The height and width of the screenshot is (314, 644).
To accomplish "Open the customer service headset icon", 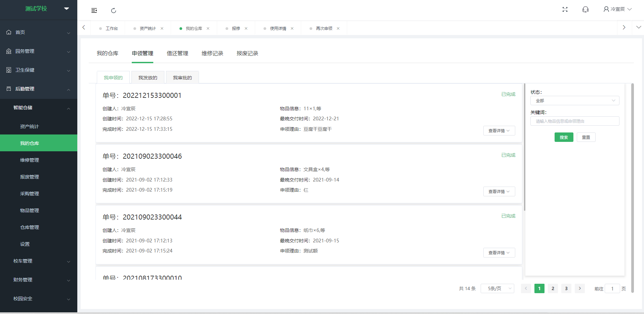I will tap(586, 9).
